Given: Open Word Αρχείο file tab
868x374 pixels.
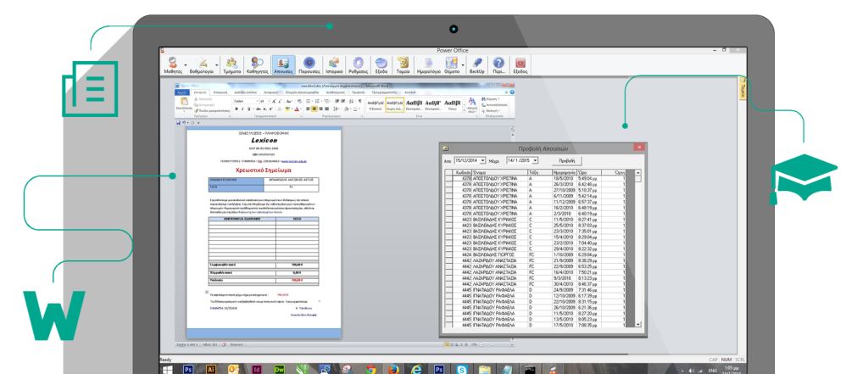Looking at the screenshot, I should (x=182, y=92).
